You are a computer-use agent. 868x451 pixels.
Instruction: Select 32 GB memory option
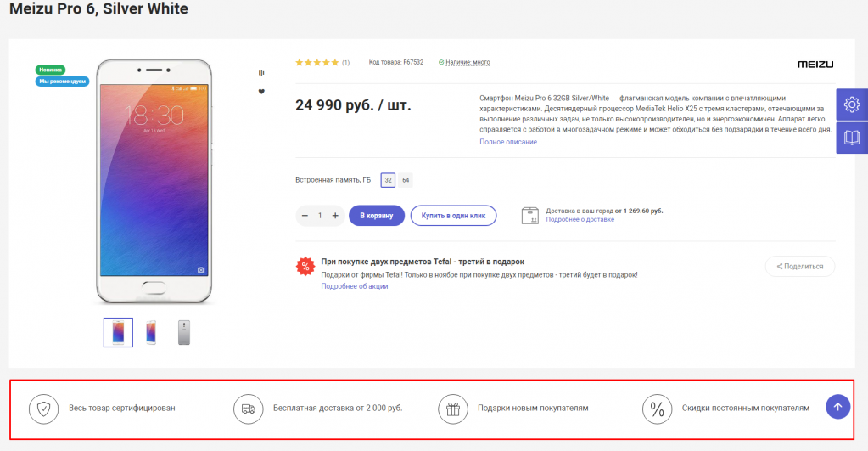point(388,180)
